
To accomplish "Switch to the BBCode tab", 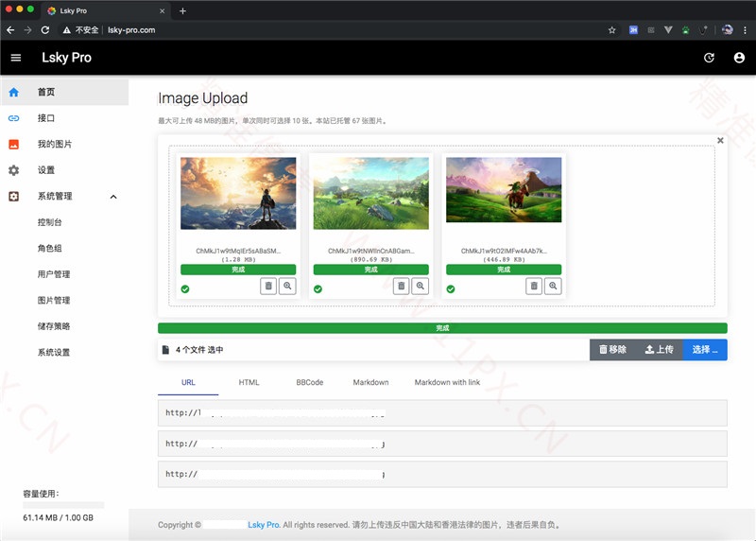I will click(309, 382).
